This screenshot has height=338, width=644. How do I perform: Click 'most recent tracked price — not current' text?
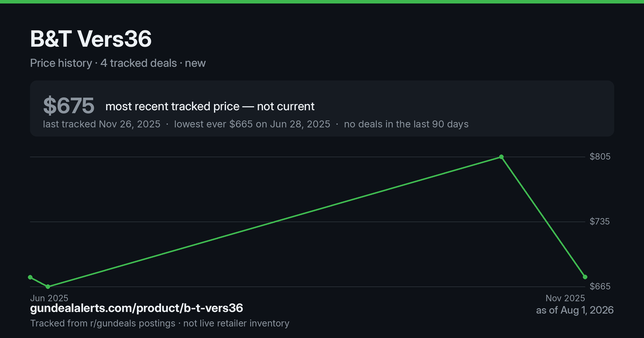[210, 106]
